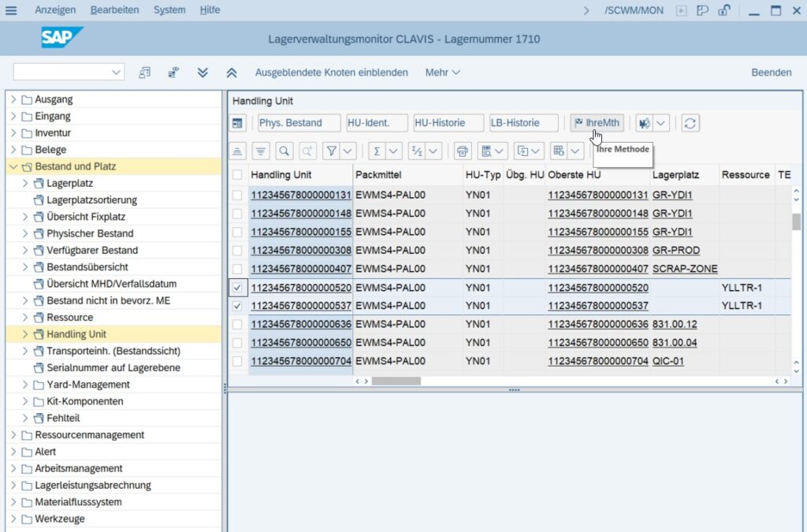Click the Phys. Bestand button
Screen dimensions: 807x532
tap(298, 123)
